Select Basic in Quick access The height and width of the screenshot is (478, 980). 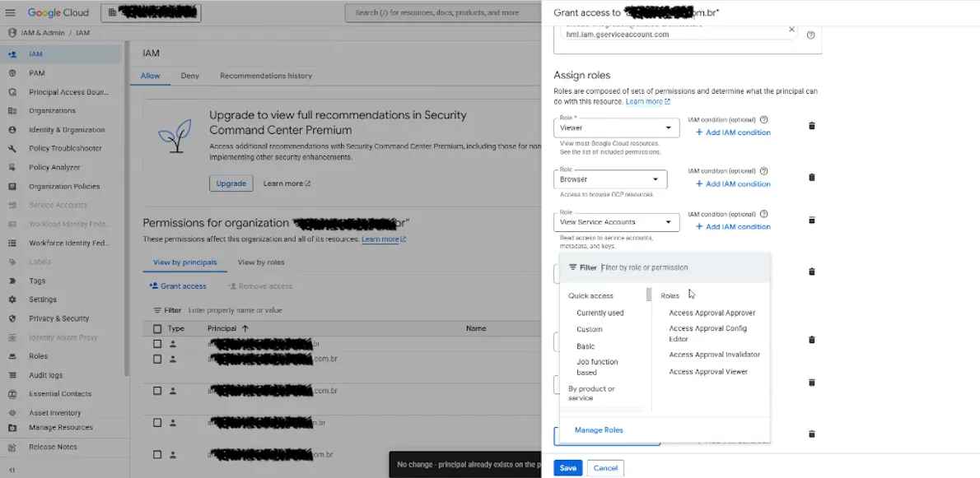pos(586,346)
